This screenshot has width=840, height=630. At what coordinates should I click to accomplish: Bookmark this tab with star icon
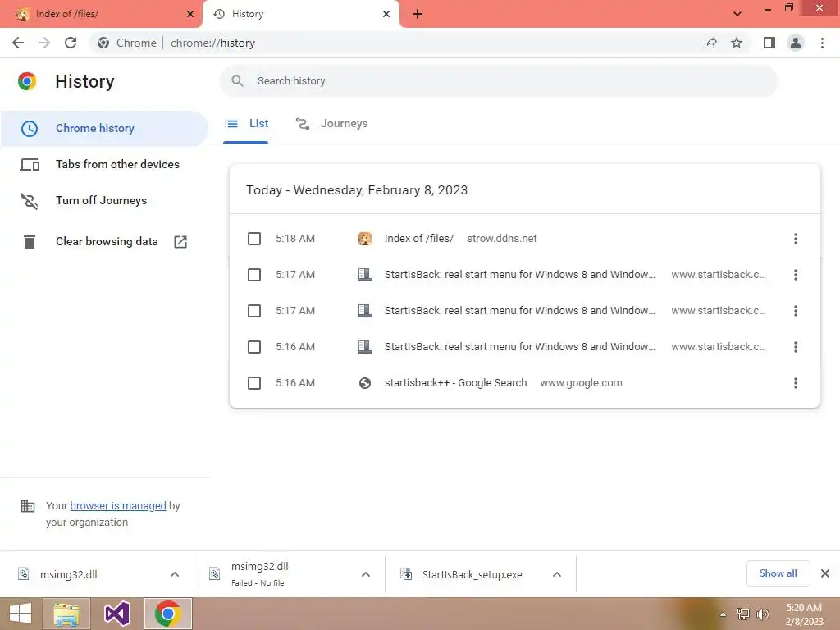click(x=737, y=43)
